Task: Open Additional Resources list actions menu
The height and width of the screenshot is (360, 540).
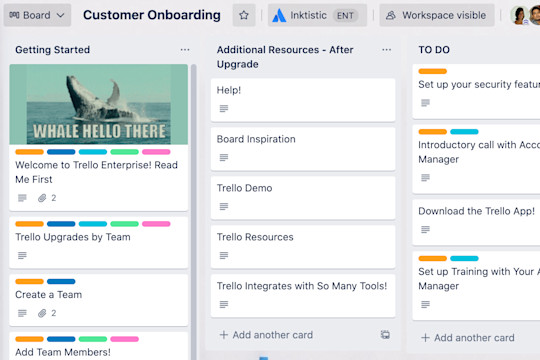Action: (386, 50)
